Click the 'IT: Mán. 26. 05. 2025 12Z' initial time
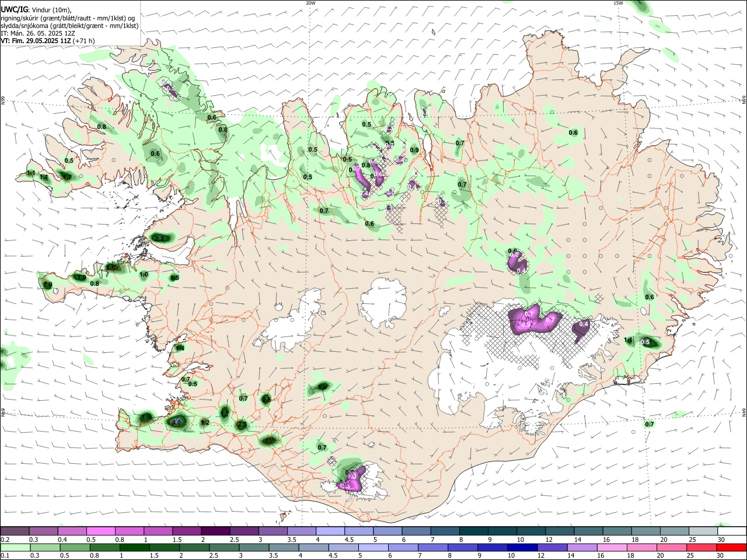This screenshot has width=747, height=560. (x=37, y=33)
